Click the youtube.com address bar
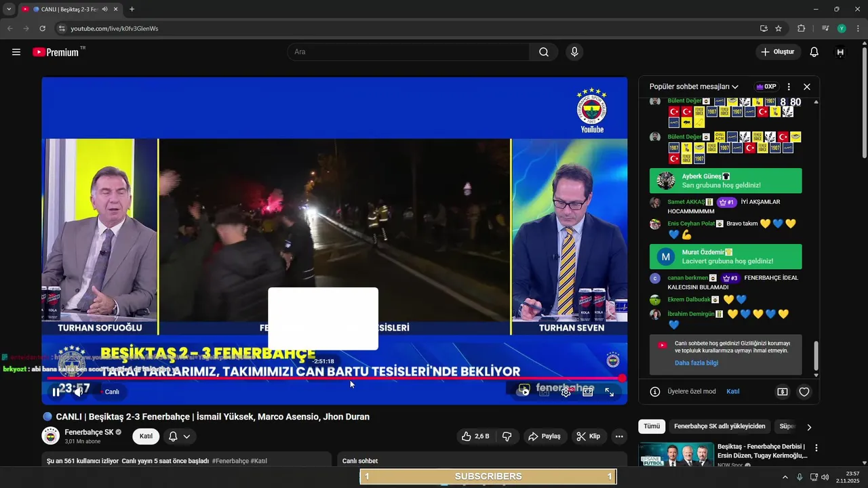Viewport: 868px width, 488px height. click(407, 28)
